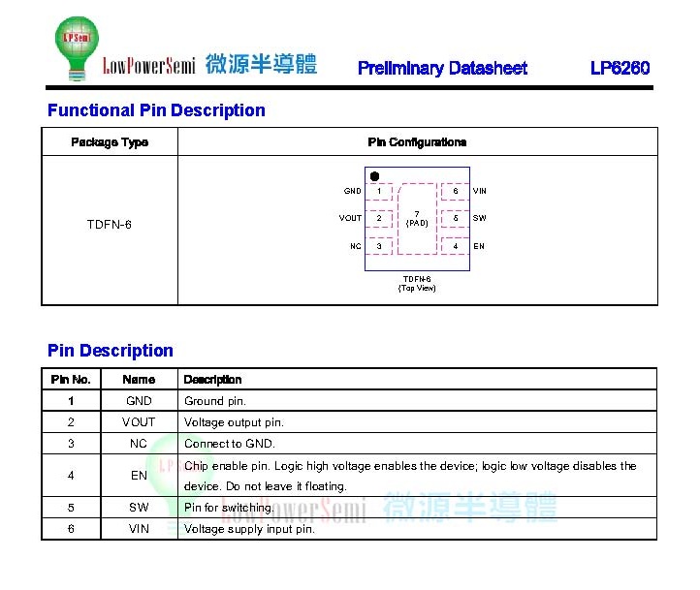Image resolution: width=700 pixels, height=590 pixels.
Task: Click pin number 3 in the table
Action: 71,444
